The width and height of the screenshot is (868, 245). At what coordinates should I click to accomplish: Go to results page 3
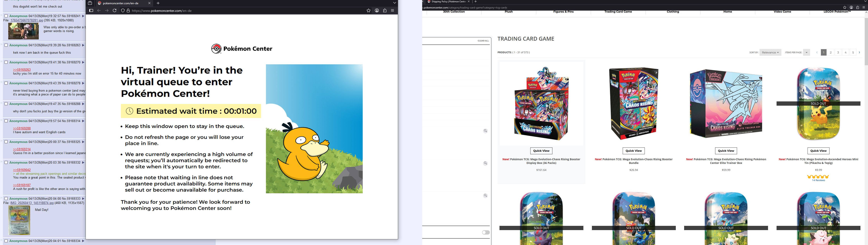pyautogui.click(x=838, y=52)
